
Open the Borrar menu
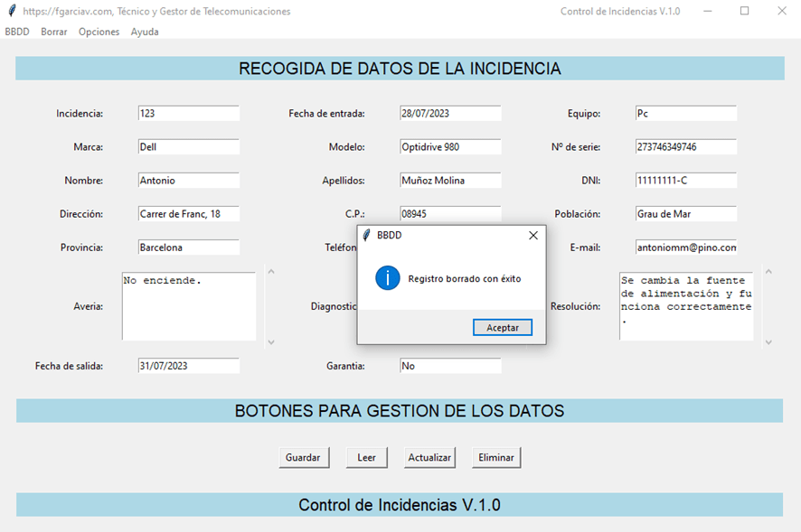54,32
